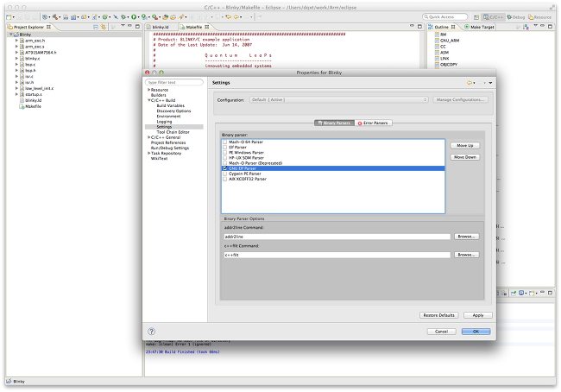Check the Mach-O 64 Parser box

225,142
